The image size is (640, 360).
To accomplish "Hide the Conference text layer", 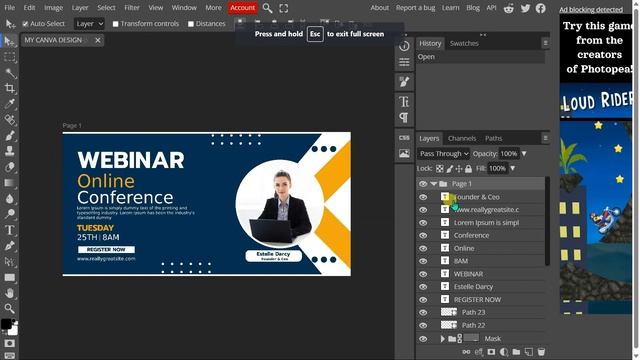I will tap(423, 235).
